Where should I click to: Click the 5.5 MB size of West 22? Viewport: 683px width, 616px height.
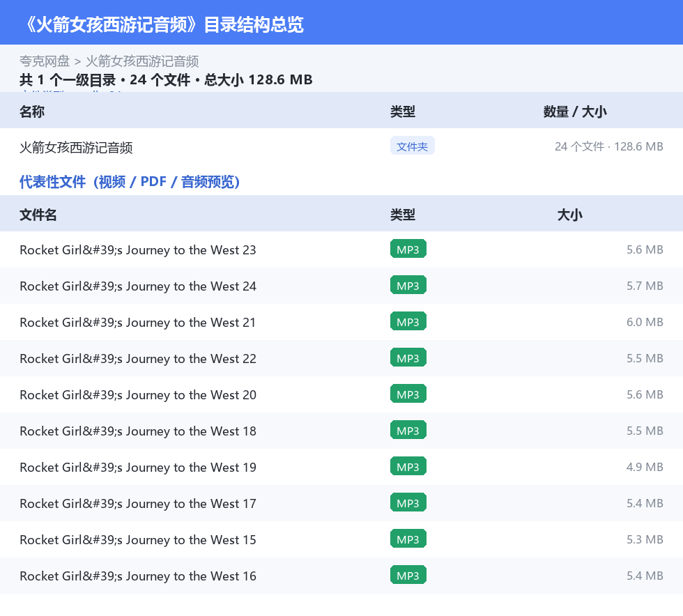click(645, 358)
